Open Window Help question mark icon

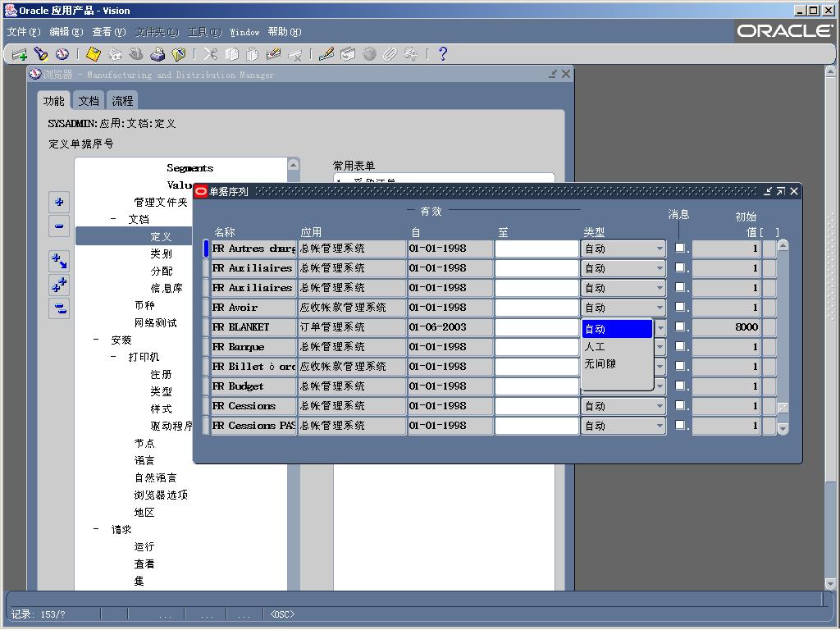tap(442, 54)
